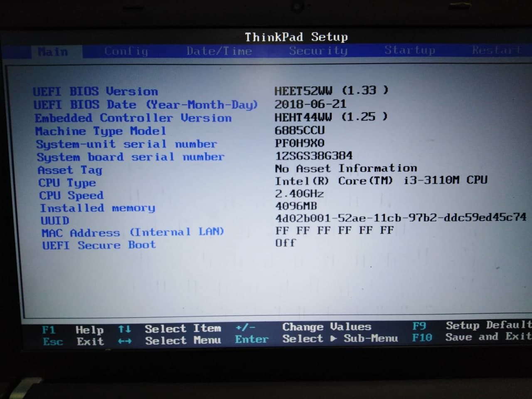532x399 pixels.
Task: Click the F10 key hint
Action: [422, 338]
